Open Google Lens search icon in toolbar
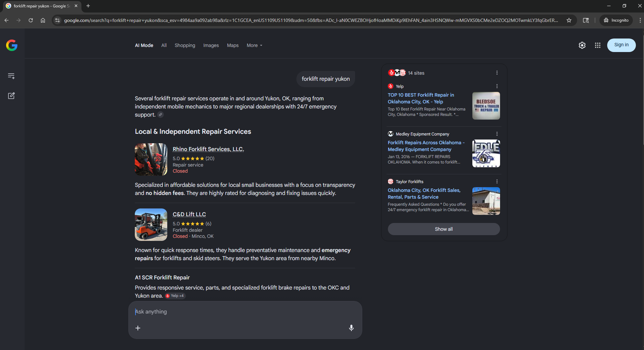The width and height of the screenshot is (644, 350). pyautogui.click(x=586, y=20)
